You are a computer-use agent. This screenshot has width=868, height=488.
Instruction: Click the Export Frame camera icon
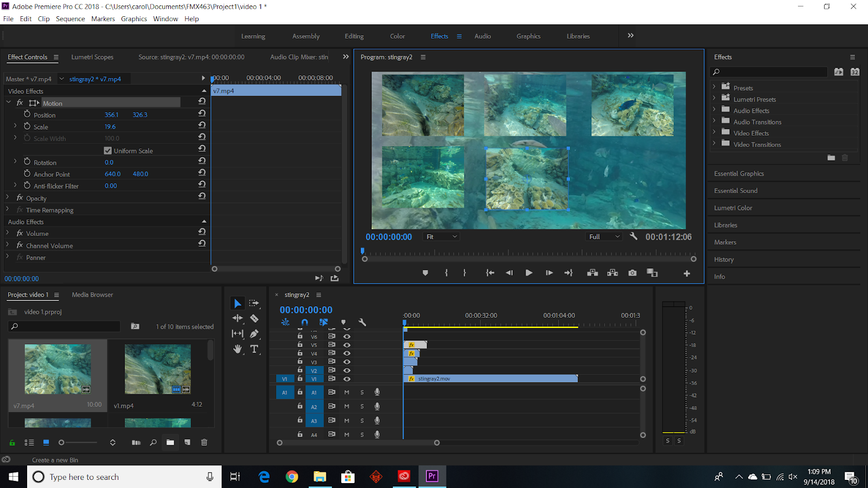(x=633, y=273)
